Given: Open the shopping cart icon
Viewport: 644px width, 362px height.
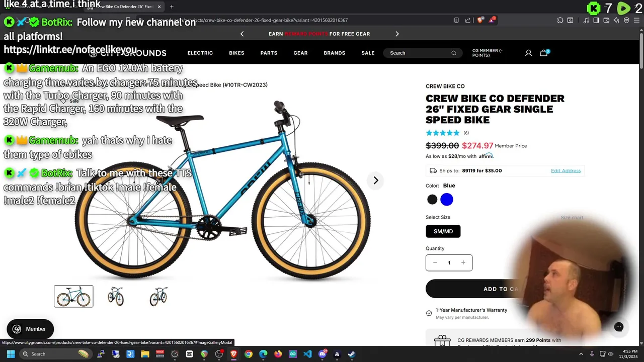Looking at the screenshot, I should pyautogui.click(x=544, y=53).
